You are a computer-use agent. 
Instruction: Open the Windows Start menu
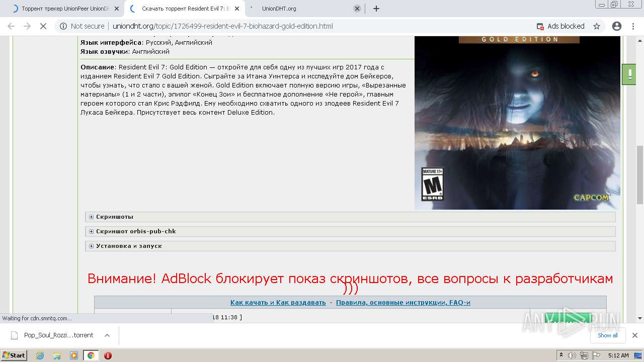pyautogui.click(x=14, y=355)
